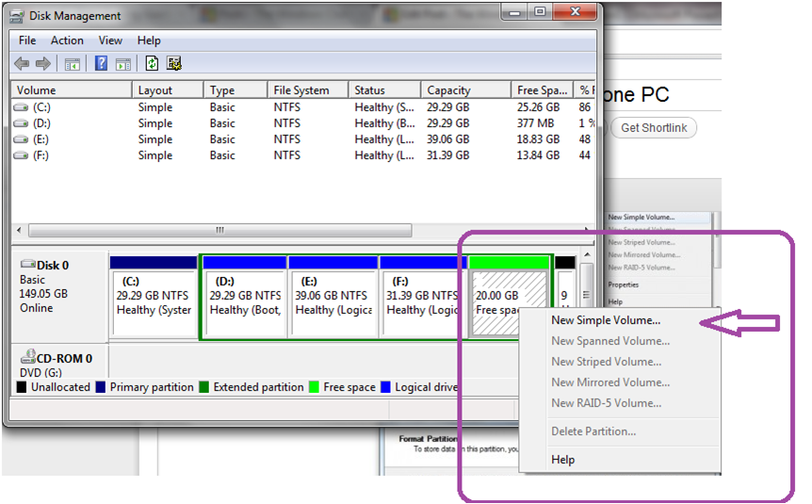The height and width of the screenshot is (504, 812).
Task: Click the Get Shortlink button in background page
Action: coord(654,128)
